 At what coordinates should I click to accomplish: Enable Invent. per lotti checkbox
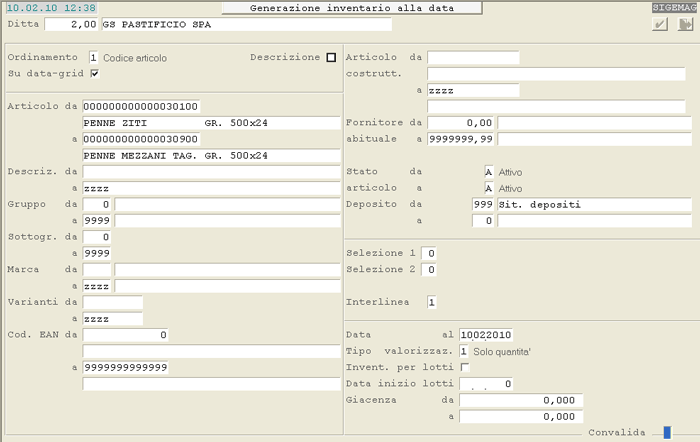click(x=465, y=367)
